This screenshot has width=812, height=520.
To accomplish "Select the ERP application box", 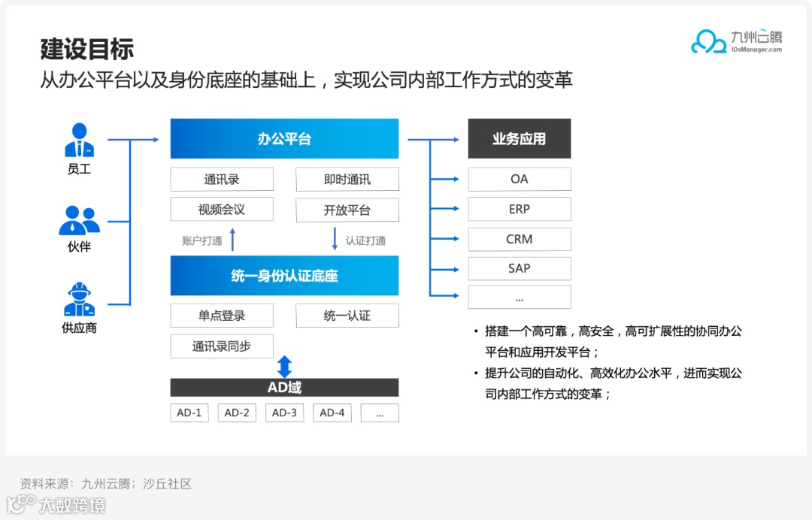I will [x=520, y=209].
